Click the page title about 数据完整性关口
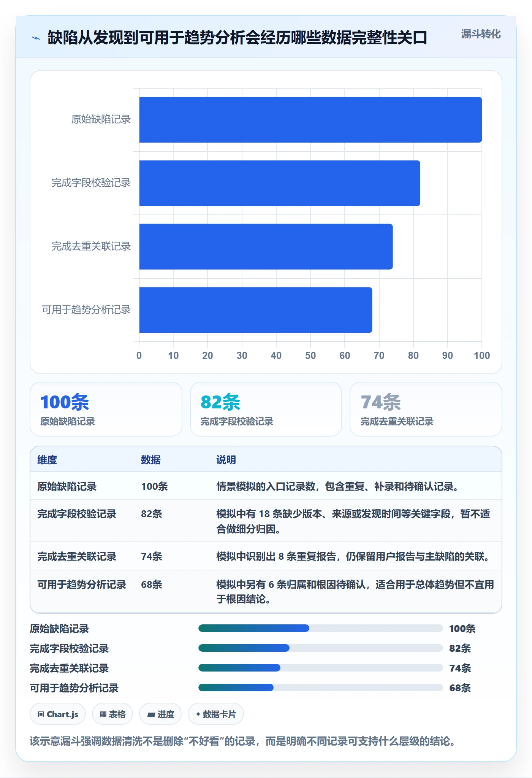 click(237, 38)
